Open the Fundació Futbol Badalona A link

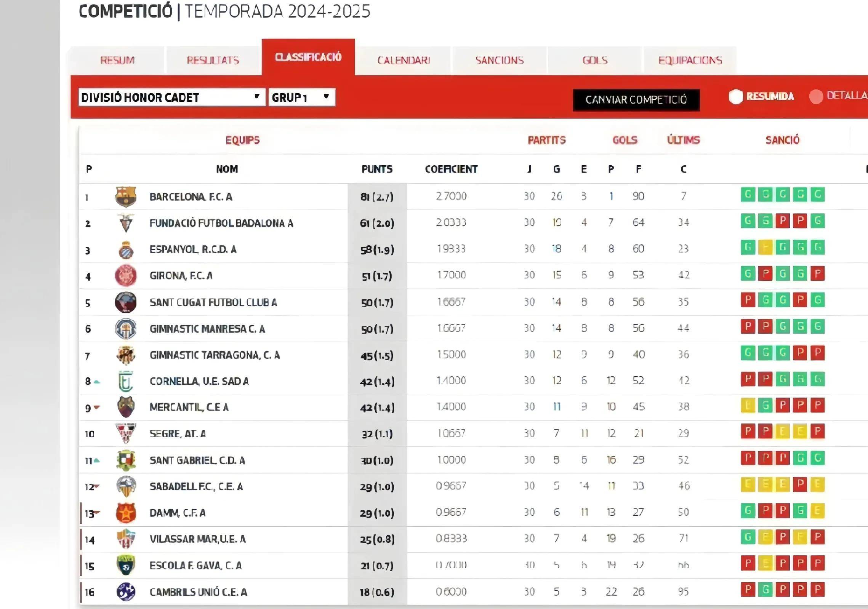click(221, 223)
